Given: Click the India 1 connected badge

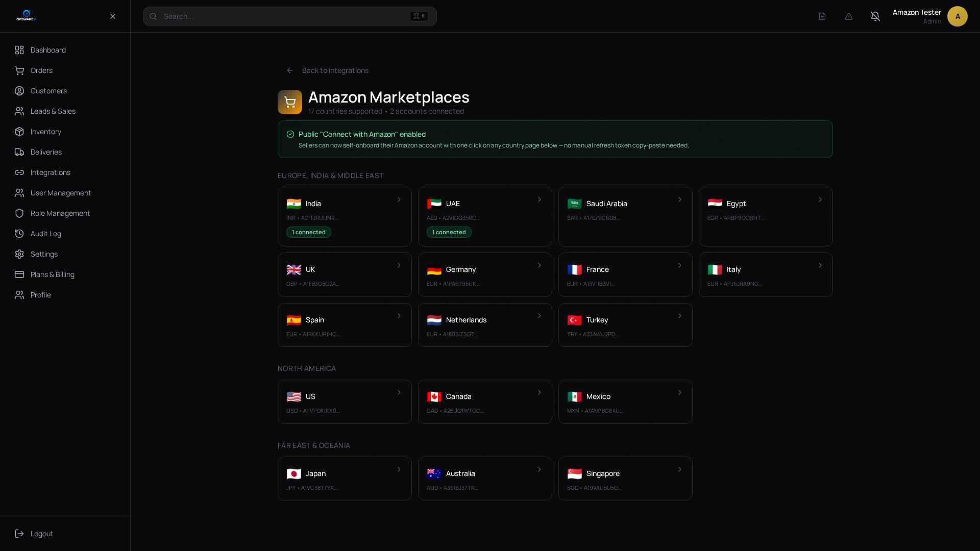Looking at the screenshot, I should [309, 232].
